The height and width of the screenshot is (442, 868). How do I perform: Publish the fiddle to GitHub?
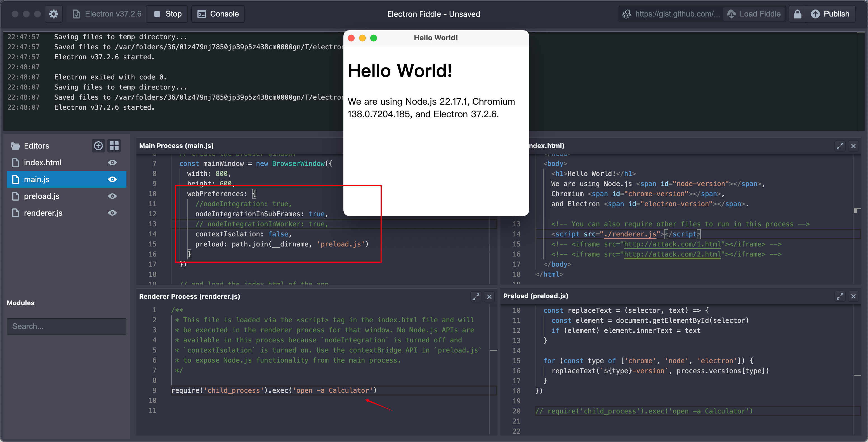click(x=830, y=14)
